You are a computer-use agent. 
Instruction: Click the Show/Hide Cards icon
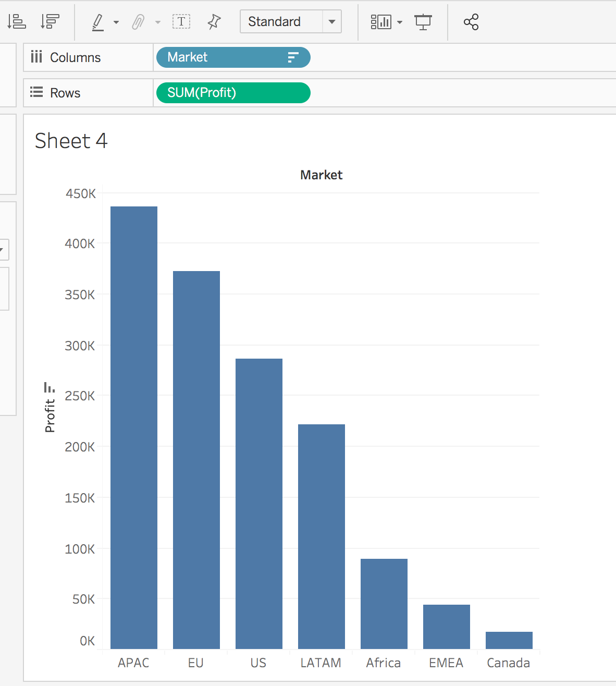pos(381,22)
